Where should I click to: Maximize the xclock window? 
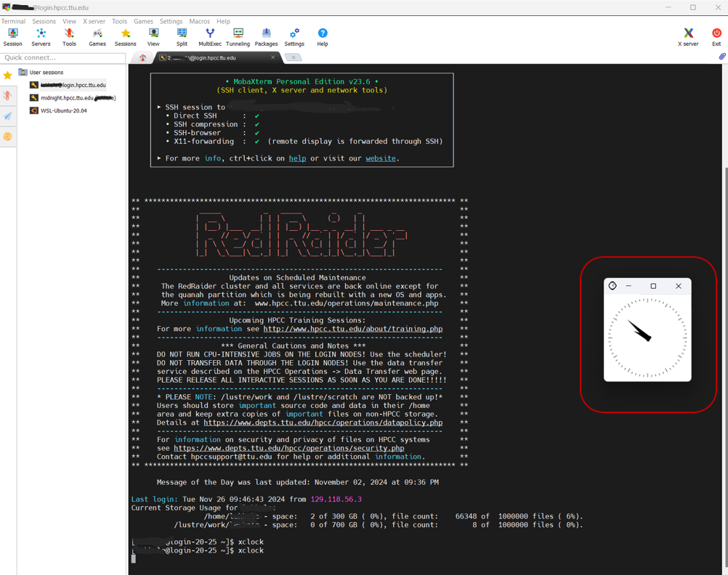(x=653, y=286)
